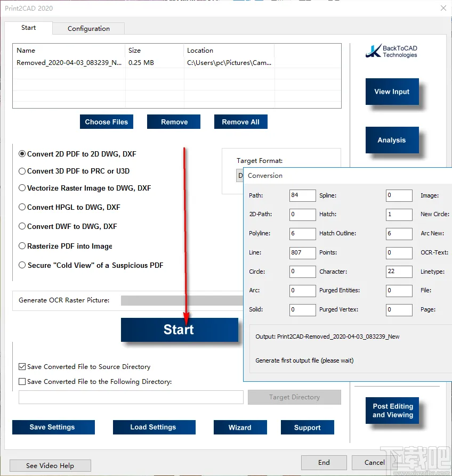The image size is (452, 476).
Task: Click the 2D-Path count field
Action: 302,215
